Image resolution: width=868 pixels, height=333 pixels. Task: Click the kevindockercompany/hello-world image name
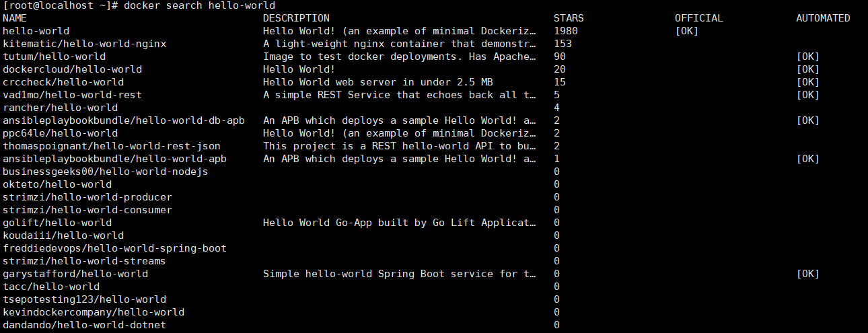[x=93, y=312]
